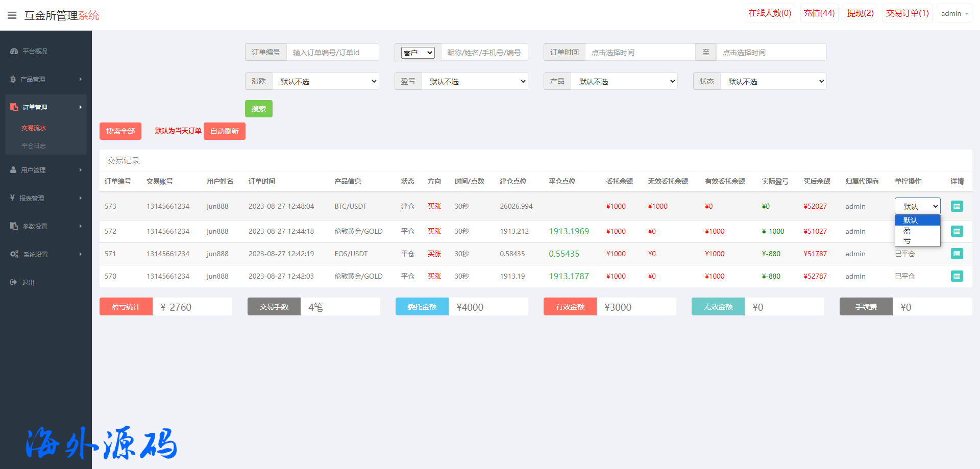Open details icon for order 573
The image size is (980, 469).
957,206
